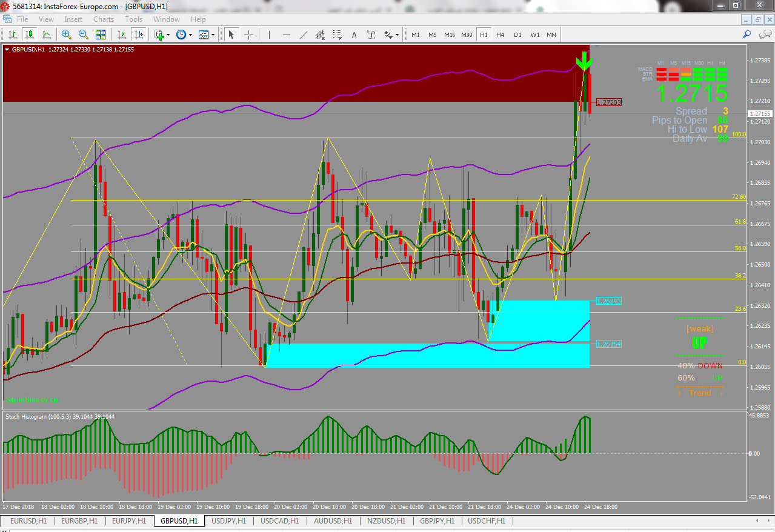The image size is (775, 532).
Task: Expand the periodicity clock dropdown
Action: [190, 35]
